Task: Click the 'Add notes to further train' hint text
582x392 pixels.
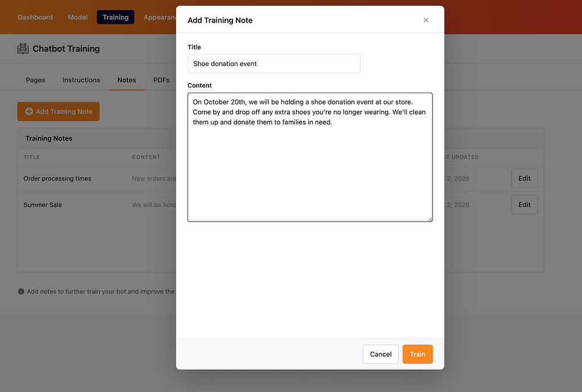Action: pyautogui.click(x=101, y=291)
